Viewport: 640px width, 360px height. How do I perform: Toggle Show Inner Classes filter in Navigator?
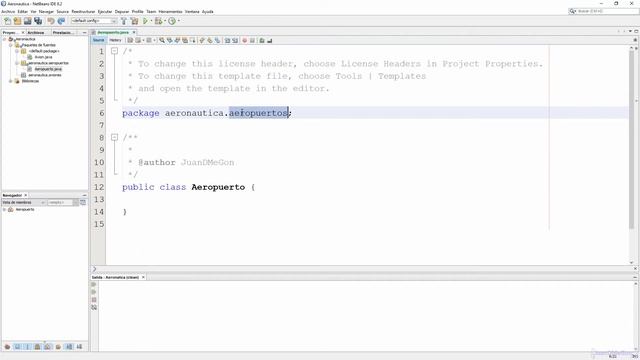pyautogui.click(x=48, y=347)
